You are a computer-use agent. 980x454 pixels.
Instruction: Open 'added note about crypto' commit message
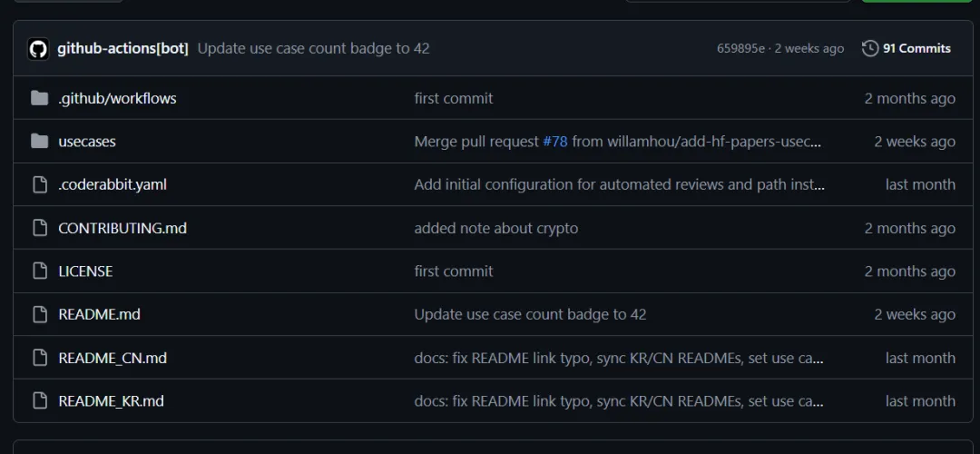pos(495,228)
